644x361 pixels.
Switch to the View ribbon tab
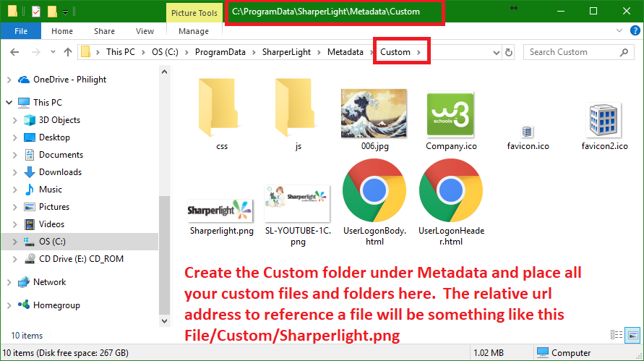coord(145,31)
